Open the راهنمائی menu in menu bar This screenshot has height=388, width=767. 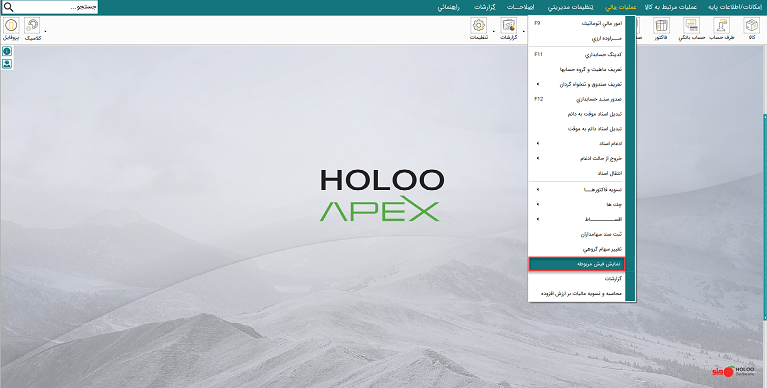point(448,7)
